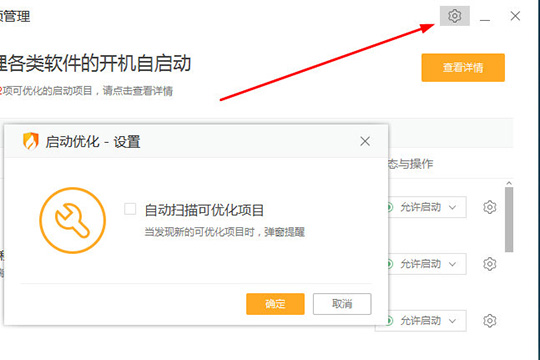Screen dimensions: 540x360
Task: Click the 确定 button
Action: (x=275, y=304)
